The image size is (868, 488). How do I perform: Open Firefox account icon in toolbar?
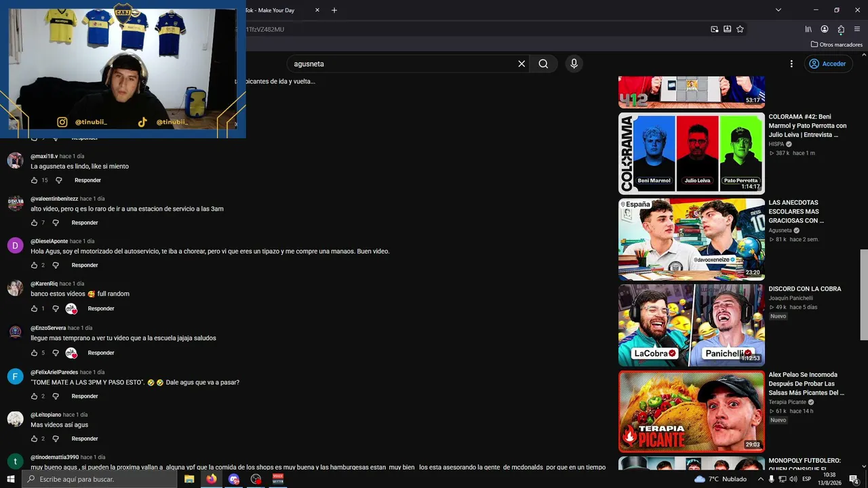825,29
